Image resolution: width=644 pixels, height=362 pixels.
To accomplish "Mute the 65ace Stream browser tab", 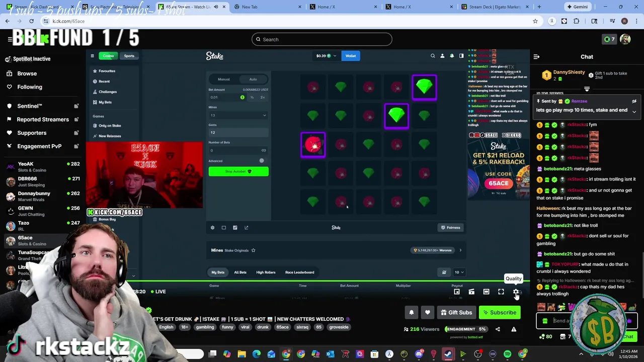I will [x=216, y=7].
